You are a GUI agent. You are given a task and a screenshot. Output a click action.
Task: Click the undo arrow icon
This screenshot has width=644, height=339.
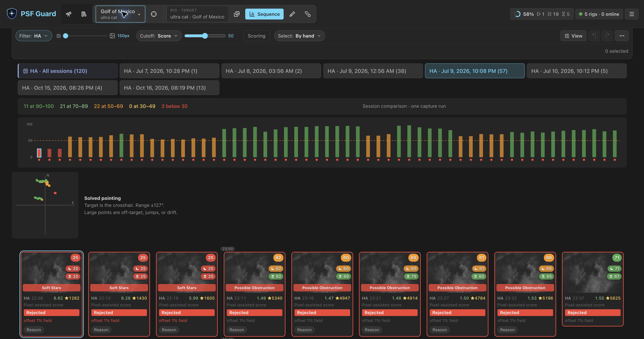point(594,36)
